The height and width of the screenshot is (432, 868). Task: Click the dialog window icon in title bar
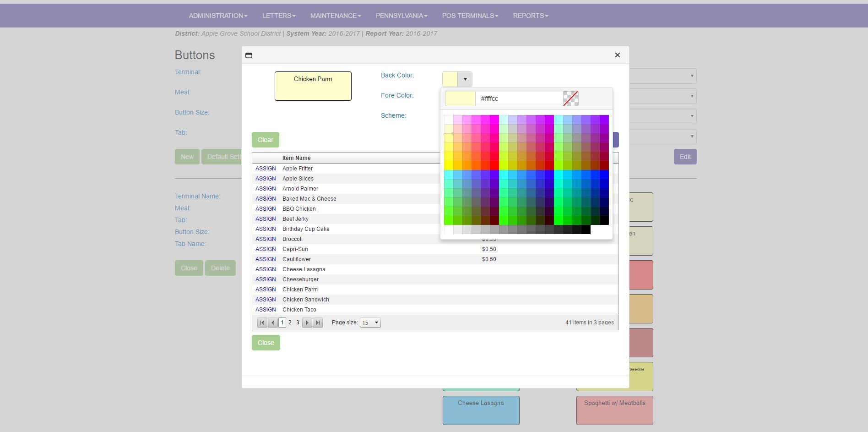click(x=249, y=55)
